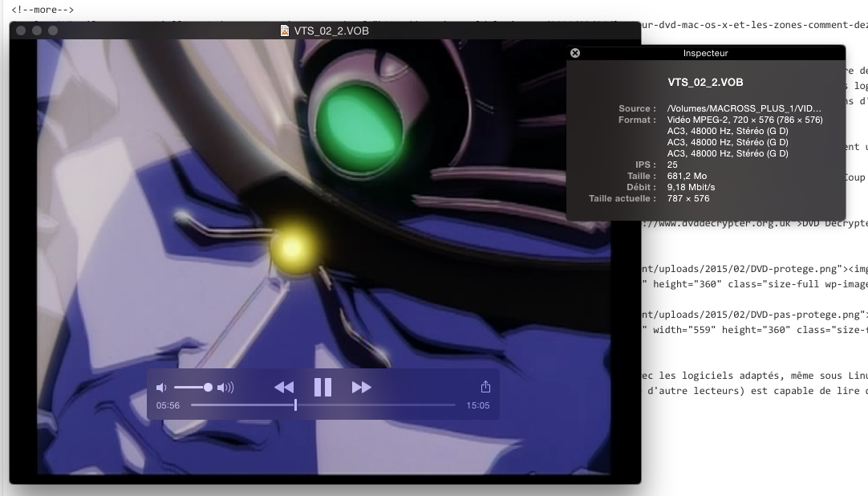Screen dimensions: 868x496
Task: Click the DVD Decrypter link text in editor
Action: pyautogui.click(x=835, y=223)
